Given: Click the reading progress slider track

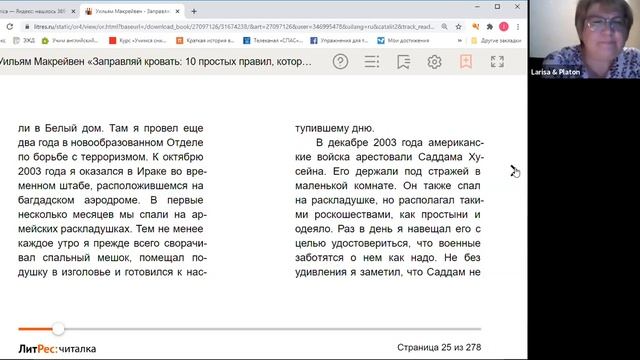Looking at the screenshot, I should tap(250, 329).
